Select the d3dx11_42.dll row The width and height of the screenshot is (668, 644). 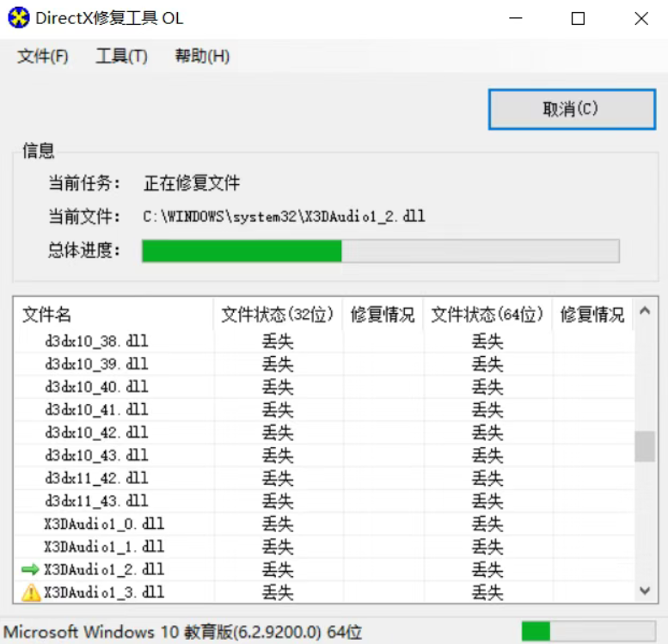coord(325,478)
